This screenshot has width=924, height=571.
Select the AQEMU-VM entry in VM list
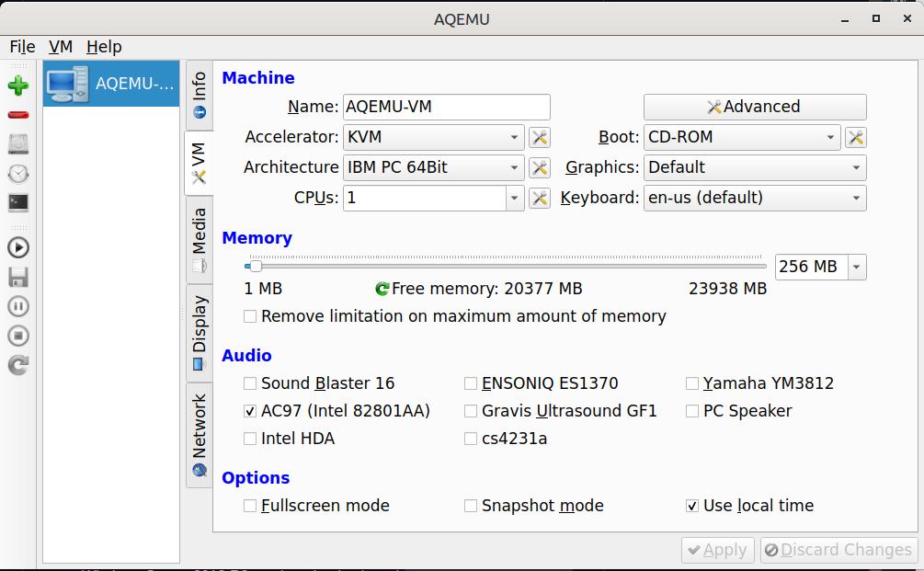tap(111, 84)
